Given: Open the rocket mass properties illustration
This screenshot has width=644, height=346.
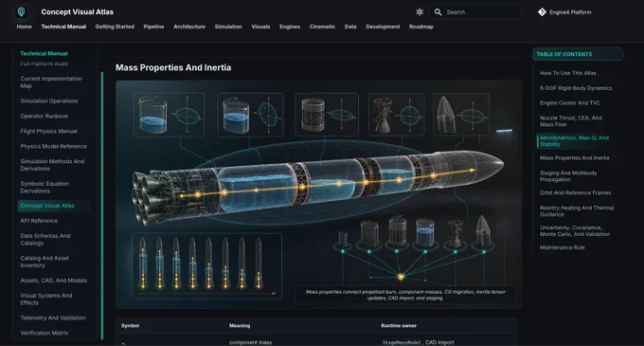Looking at the screenshot, I should click(x=319, y=194).
